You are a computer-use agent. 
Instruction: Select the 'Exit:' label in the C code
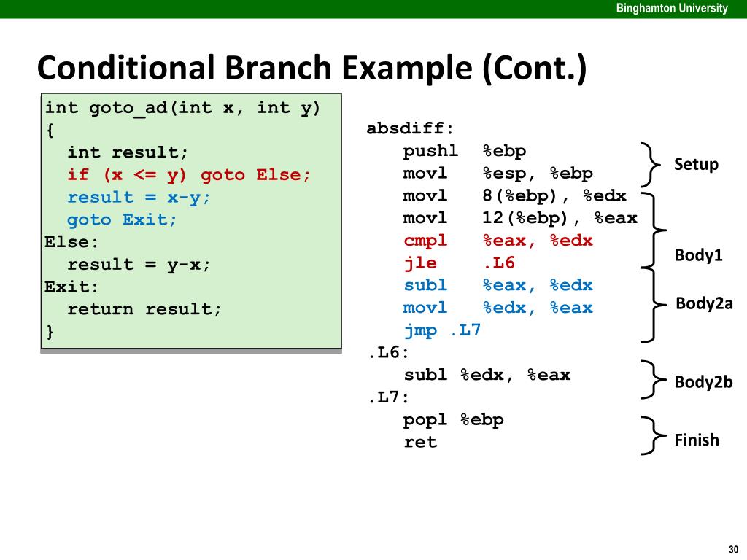click(x=71, y=287)
